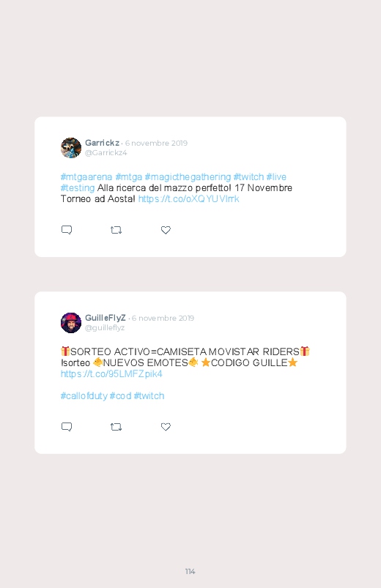Open the #magicthegathering hashtag
Screen dimensions: 381x588
188,176
